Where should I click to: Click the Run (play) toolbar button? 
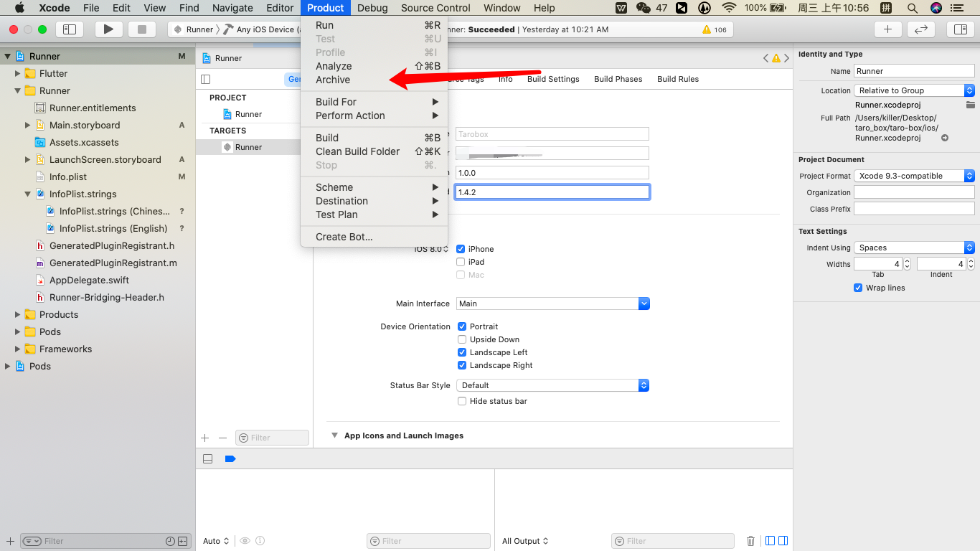pos(108,29)
